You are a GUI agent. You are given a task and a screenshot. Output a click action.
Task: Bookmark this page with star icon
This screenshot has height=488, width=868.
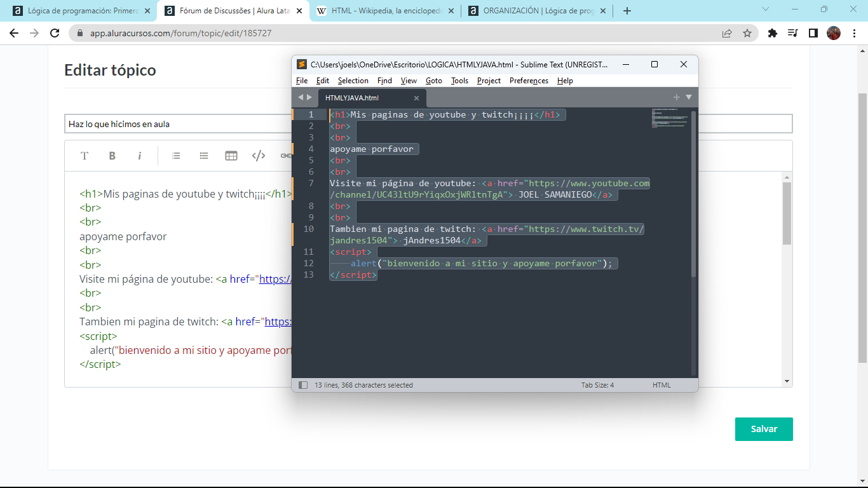tap(747, 33)
